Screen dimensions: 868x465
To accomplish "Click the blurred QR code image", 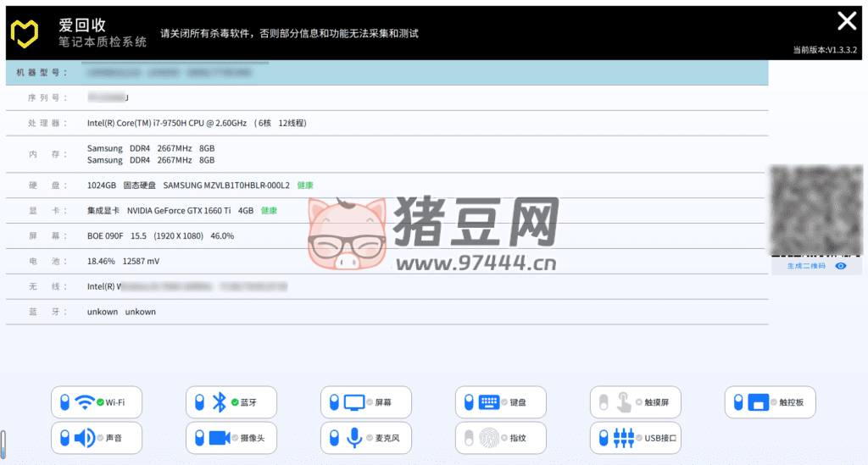I will (815, 209).
